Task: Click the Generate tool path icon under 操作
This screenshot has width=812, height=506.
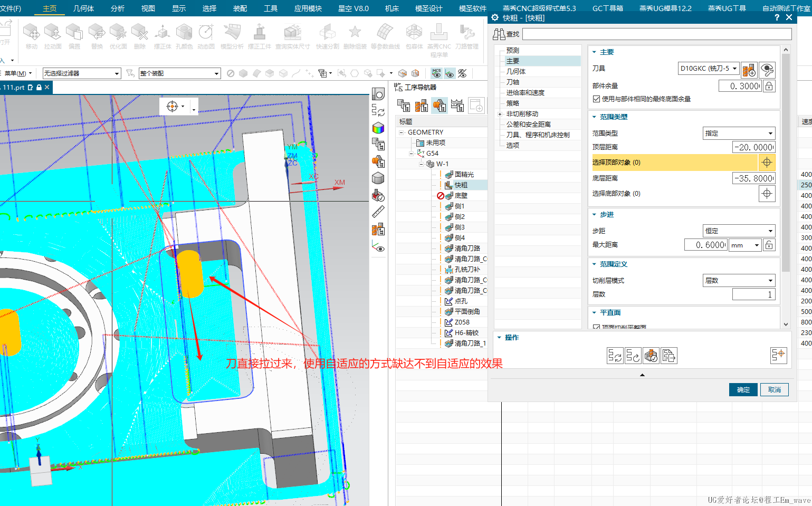Action: pos(615,356)
